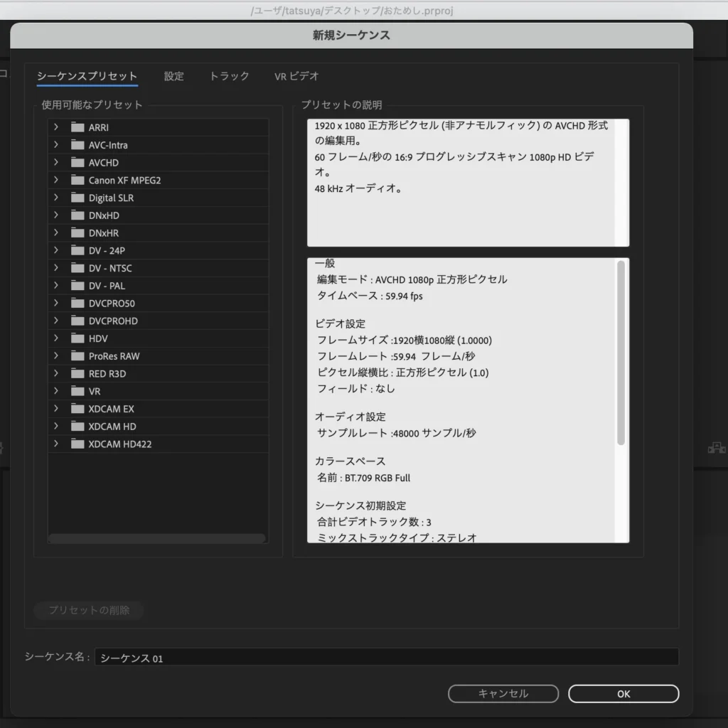Select the VR preset folder icon

click(x=77, y=392)
